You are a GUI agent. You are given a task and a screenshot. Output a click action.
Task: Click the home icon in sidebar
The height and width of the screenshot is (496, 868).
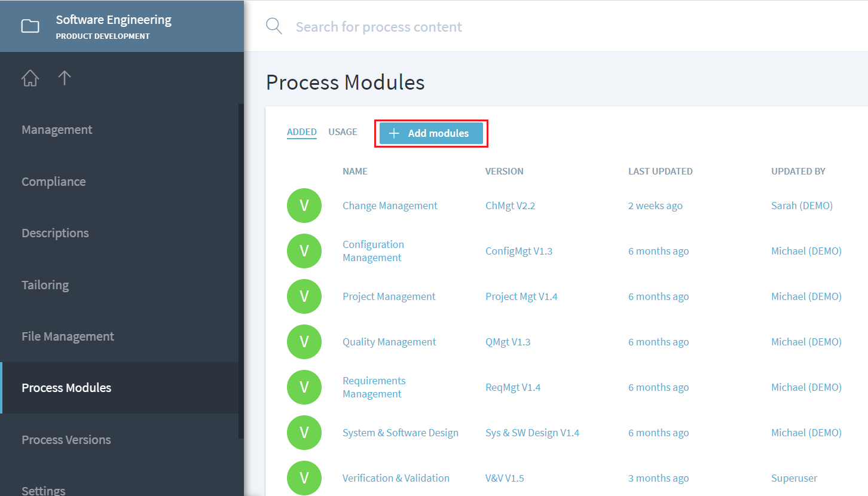pyautogui.click(x=30, y=78)
